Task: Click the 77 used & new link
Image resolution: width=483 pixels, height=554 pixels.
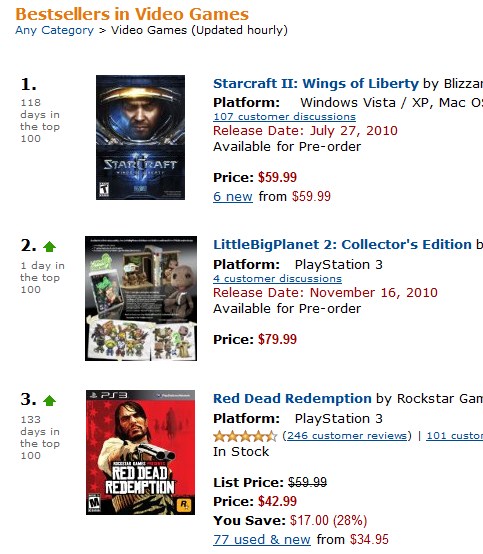Action: (x=262, y=540)
